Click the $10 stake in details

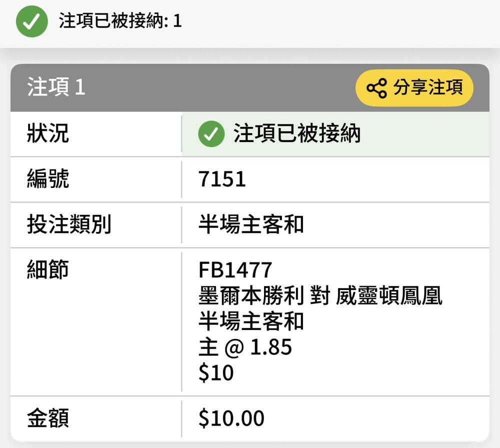216,373
